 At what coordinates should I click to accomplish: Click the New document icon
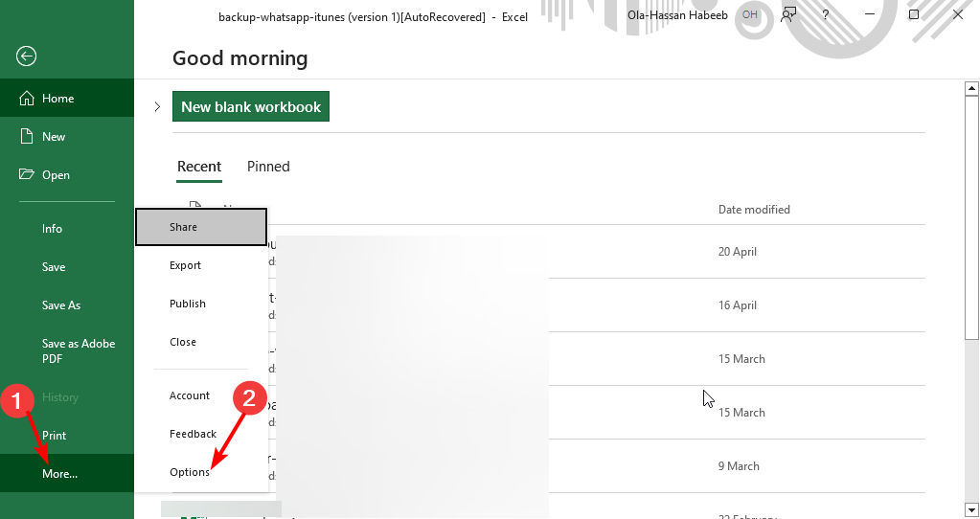tap(27, 137)
